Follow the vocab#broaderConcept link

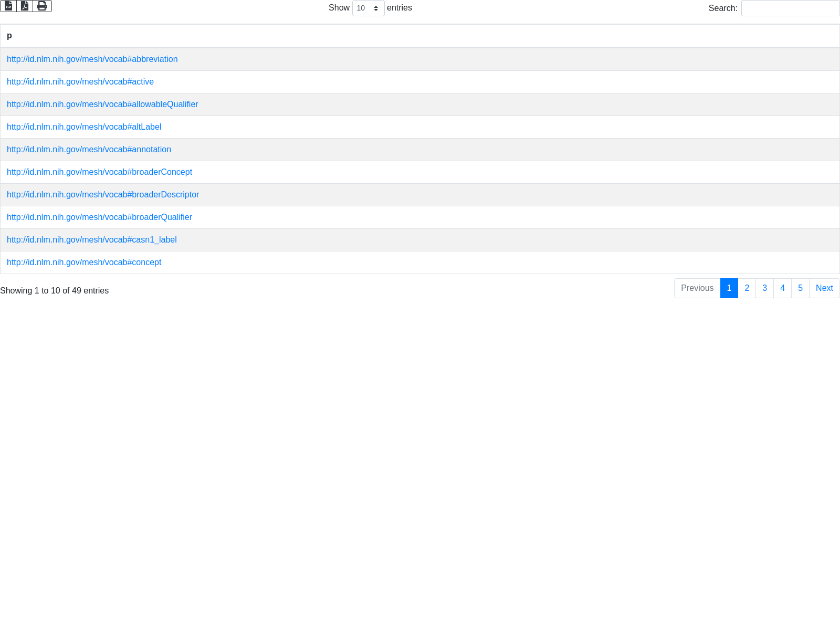pyautogui.click(x=99, y=172)
